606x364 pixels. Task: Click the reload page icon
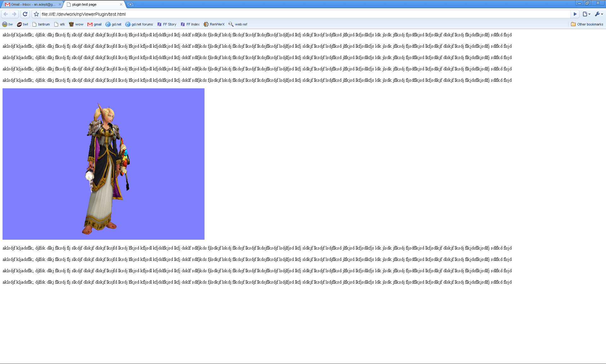pyautogui.click(x=25, y=14)
